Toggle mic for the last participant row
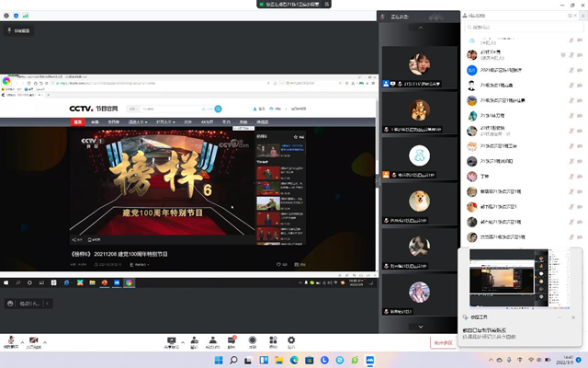Screen dimensions: 588x368 coord(571,237)
